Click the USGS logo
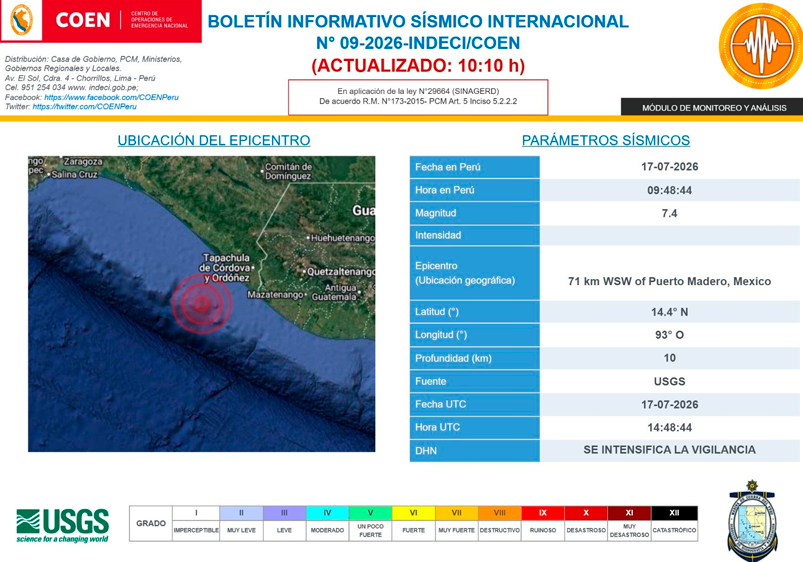 click(x=62, y=526)
